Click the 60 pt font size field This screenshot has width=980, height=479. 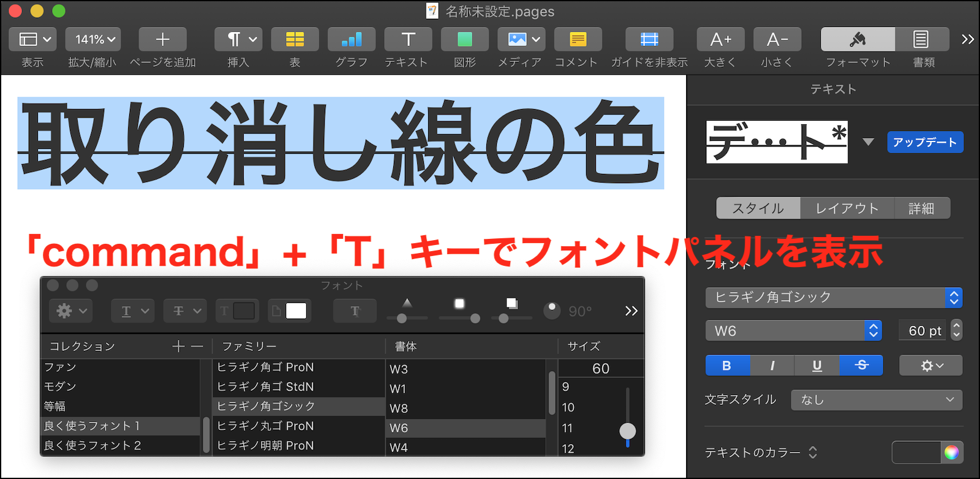pos(923,331)
